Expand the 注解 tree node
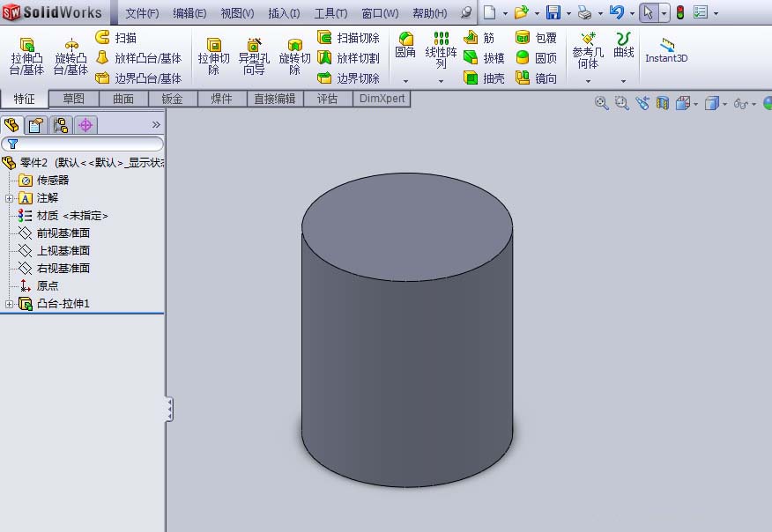Viewport: 772px width, 532px height. click(x=9, y=198)
